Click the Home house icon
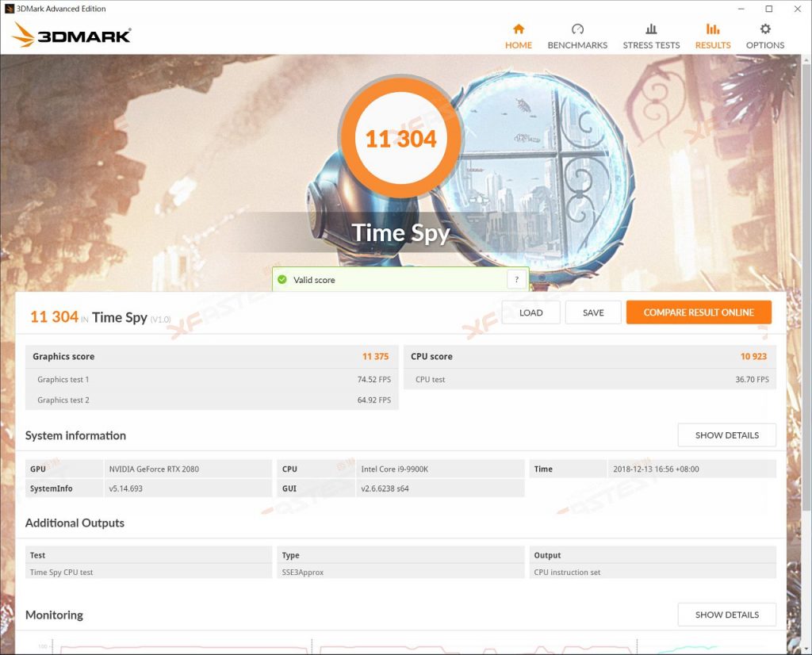The image size is (812, 655). coord(519,29)
